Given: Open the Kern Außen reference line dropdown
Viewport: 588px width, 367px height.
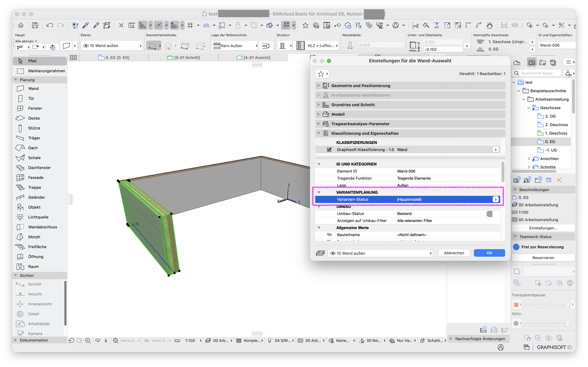Looking at the screenshot, I should point(235,46).
